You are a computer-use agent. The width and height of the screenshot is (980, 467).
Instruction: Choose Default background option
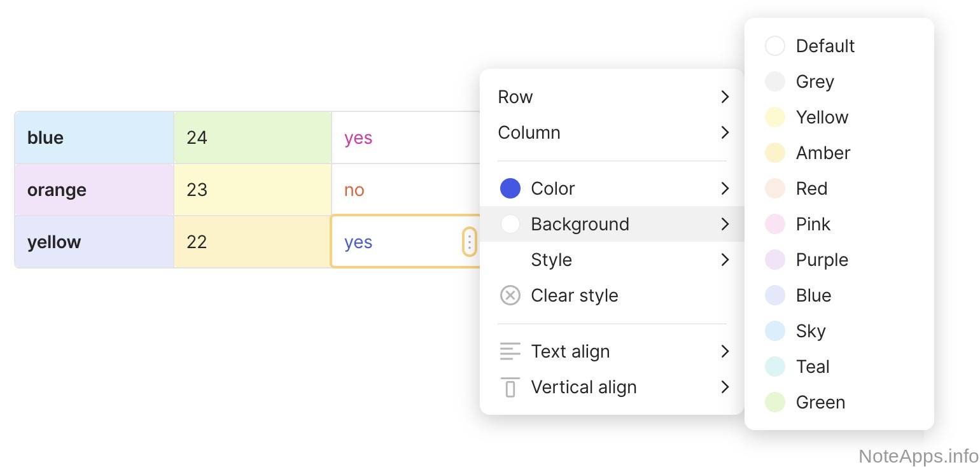point(825,46)
